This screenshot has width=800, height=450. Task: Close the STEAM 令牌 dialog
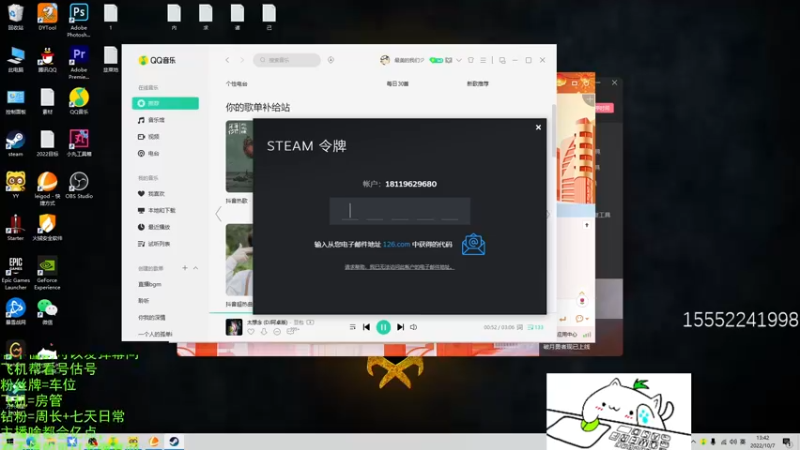[x=538, y=128]
